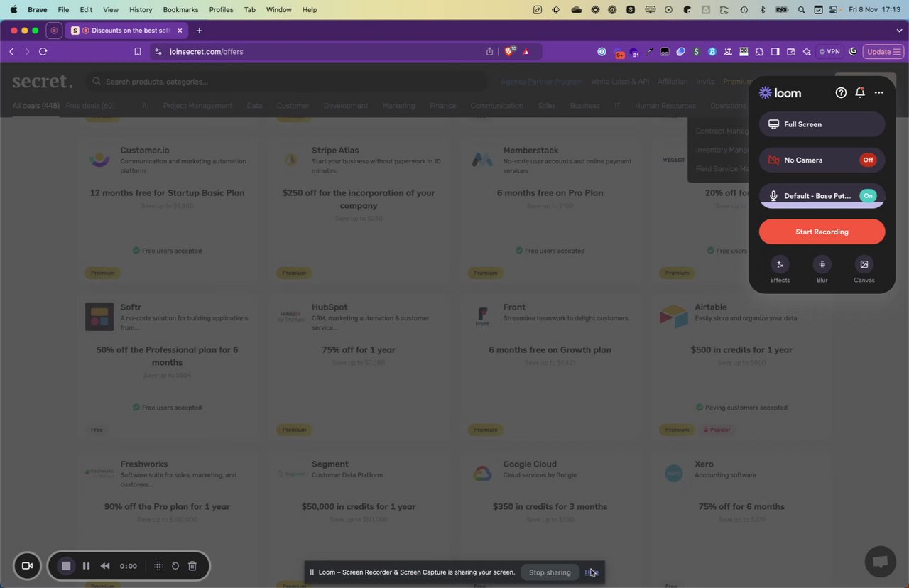Open Loom Effects option

coord(780,270)
